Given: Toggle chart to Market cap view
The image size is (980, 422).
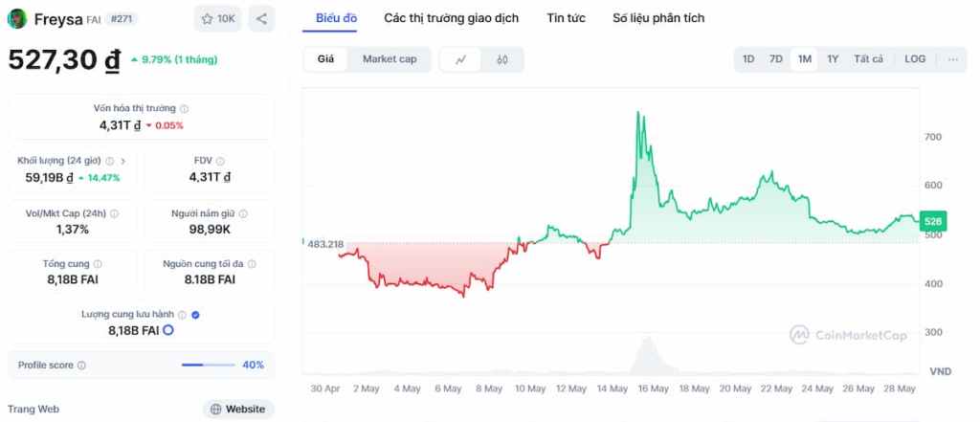Looking at the screenshot, I should point(390,59).
